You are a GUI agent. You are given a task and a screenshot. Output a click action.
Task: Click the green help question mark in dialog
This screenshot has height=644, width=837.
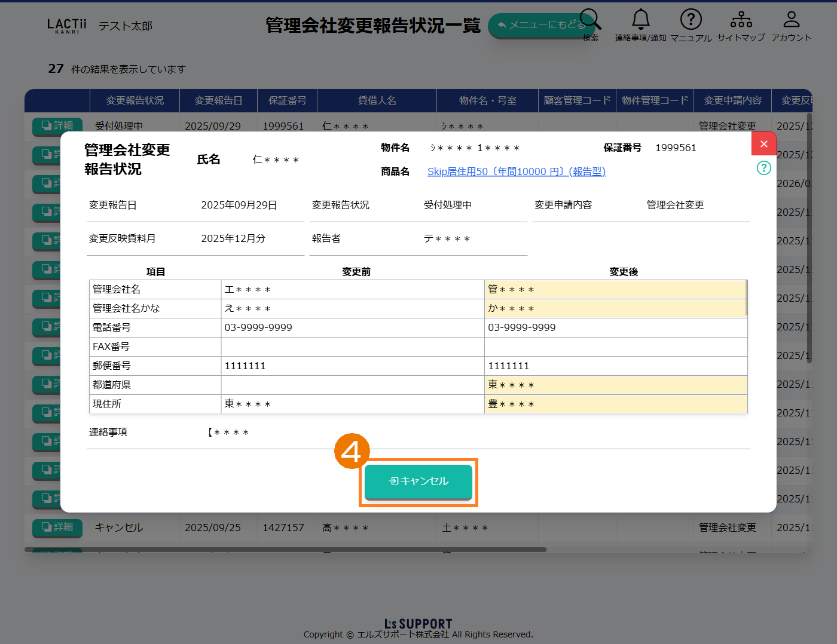763,168
